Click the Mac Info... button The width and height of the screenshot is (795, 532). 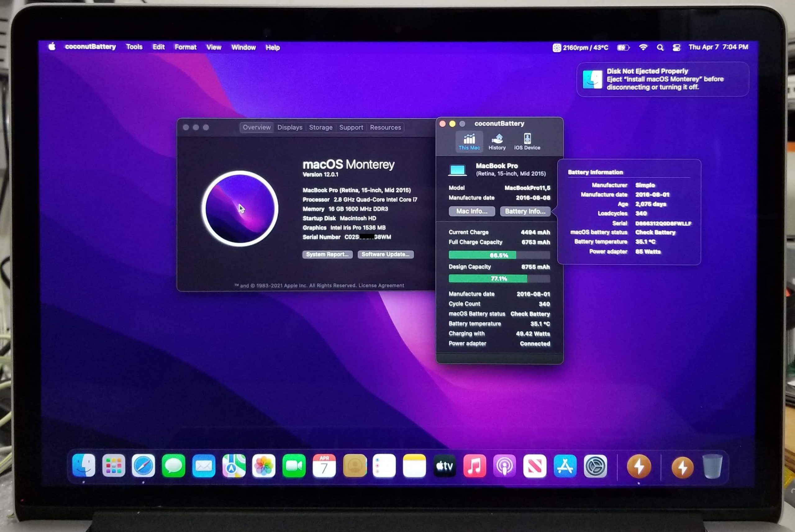pos(471,211)
